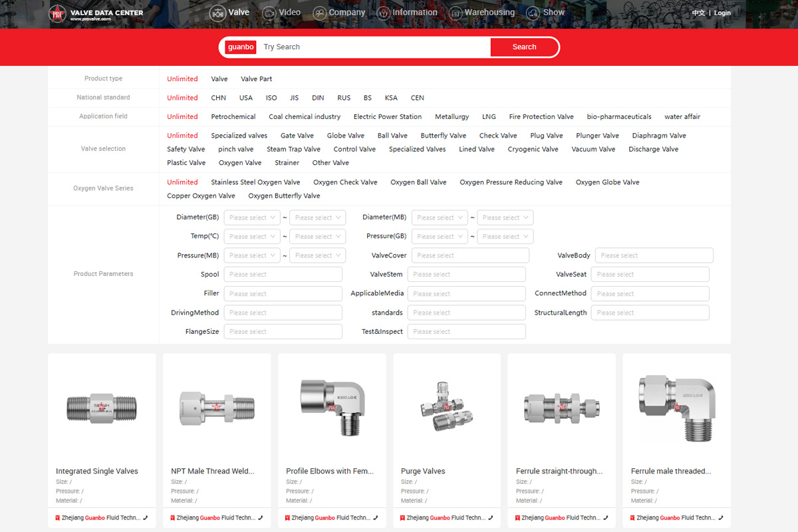This screenshot has width=798, height=532.
Task: Click the Login link
Action: 722,13
